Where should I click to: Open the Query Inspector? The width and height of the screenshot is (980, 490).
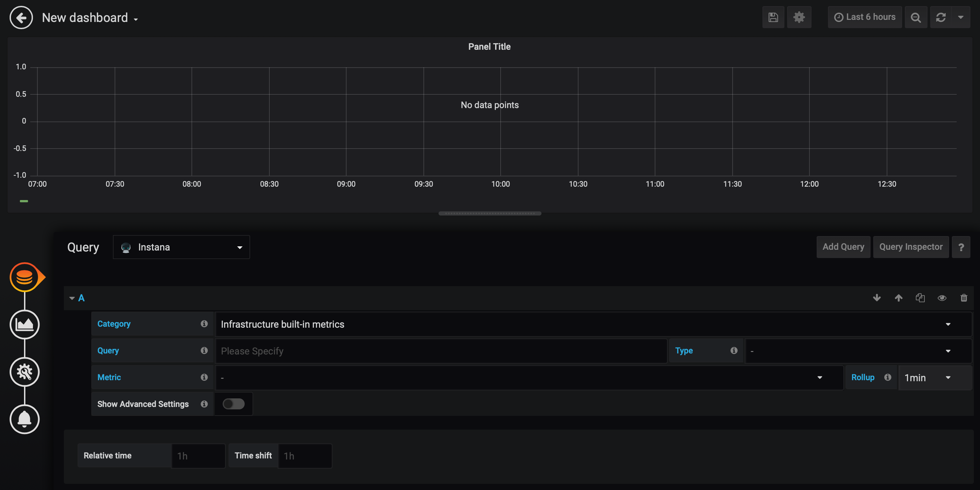click(x=911, y=247)
